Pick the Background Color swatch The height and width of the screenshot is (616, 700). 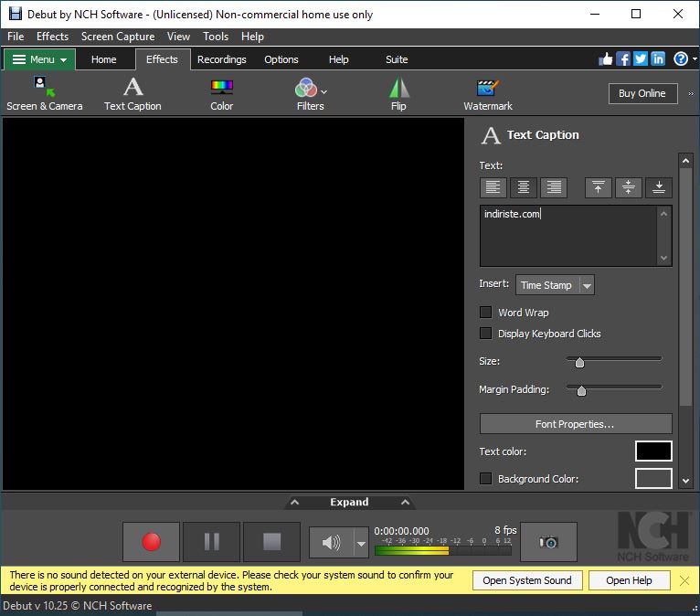(x=653, y=479)
